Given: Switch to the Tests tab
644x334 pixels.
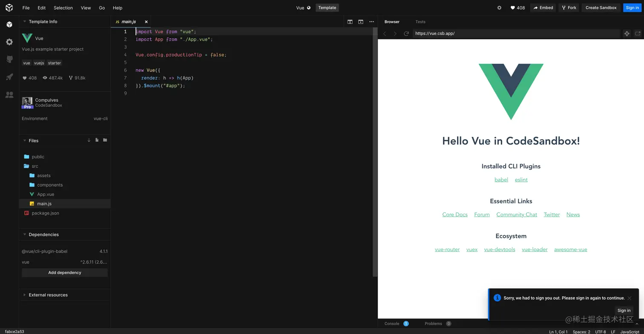Looking at the screenshot, I should click(420, 22).
